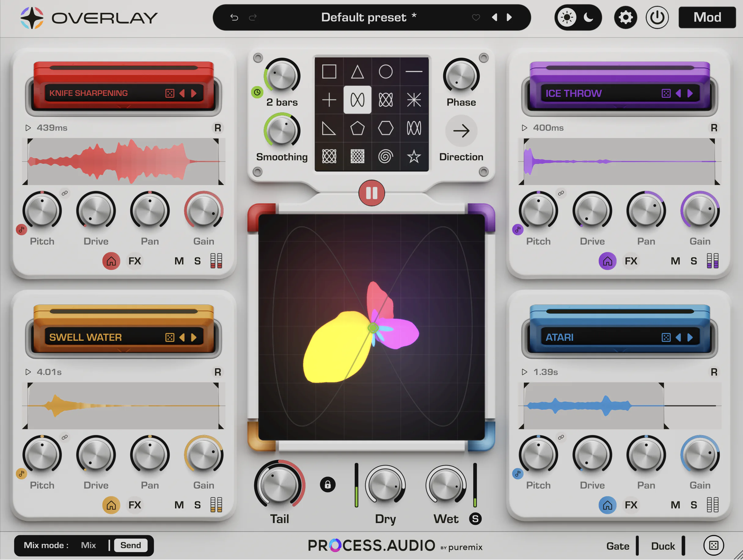Click the undo arrow
The image size is (743, 560).
click(234, 17)
